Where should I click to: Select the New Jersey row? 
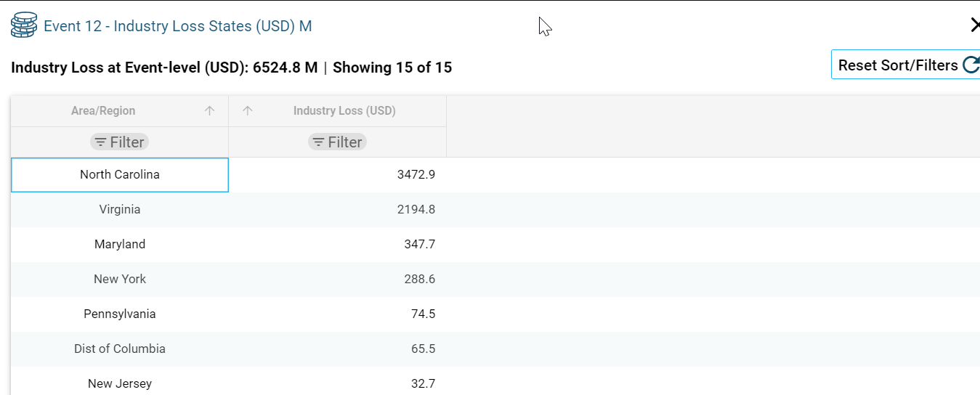(120, 383)
